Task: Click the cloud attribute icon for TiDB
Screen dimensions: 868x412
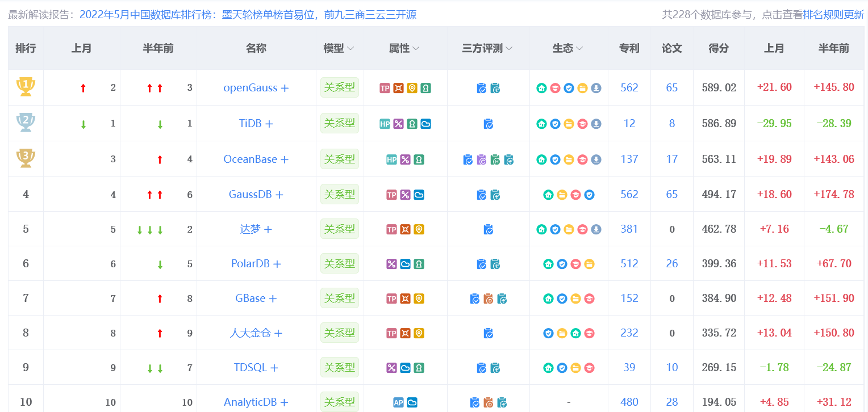Action: point(426,124)
